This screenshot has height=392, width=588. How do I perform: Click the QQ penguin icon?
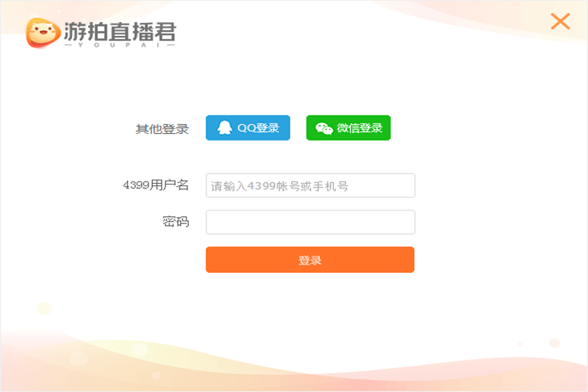225,127
